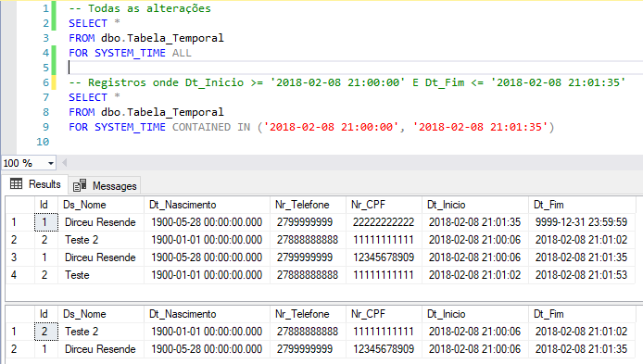Viewport: 643px width, 364px height.
Task: Click 'FROM dbo.Tabela_Temporal' on line 8
Action: tap(146, 112)
